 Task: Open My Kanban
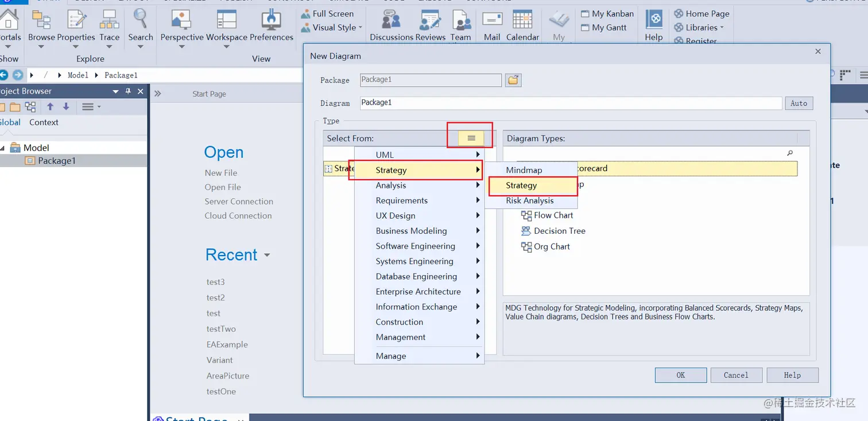pos(607,14)
